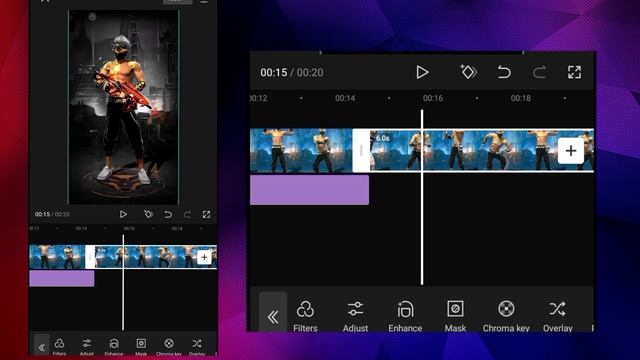Collapse the toolbar with the enlarged double-chevron
640x360 pixels.
pyautogui.click(x=273, y=316)
